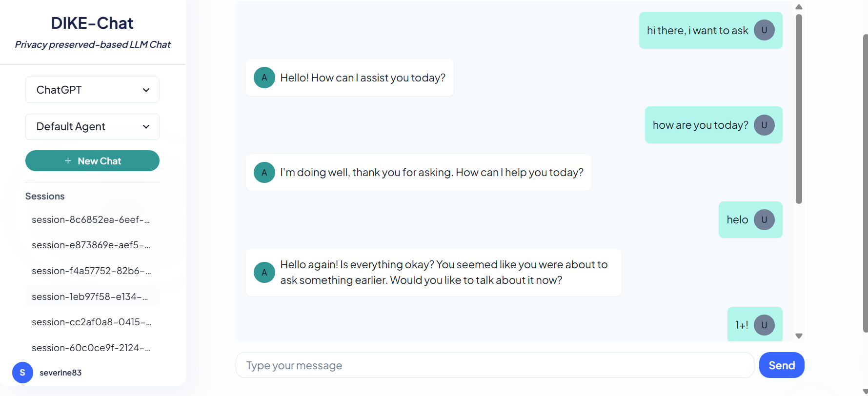Start a New Chat
This screenshot has height=396, width=868.
point(92,161)
